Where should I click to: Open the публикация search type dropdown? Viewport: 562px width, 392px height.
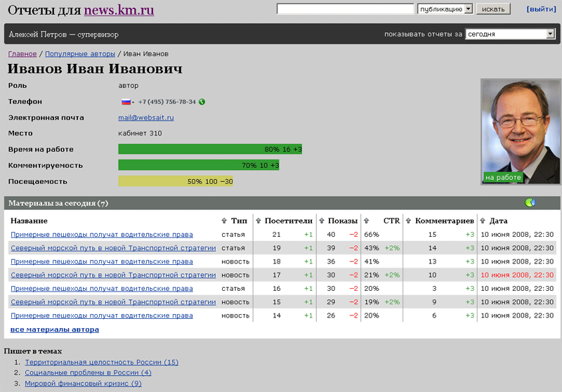[x=445, y=9]
